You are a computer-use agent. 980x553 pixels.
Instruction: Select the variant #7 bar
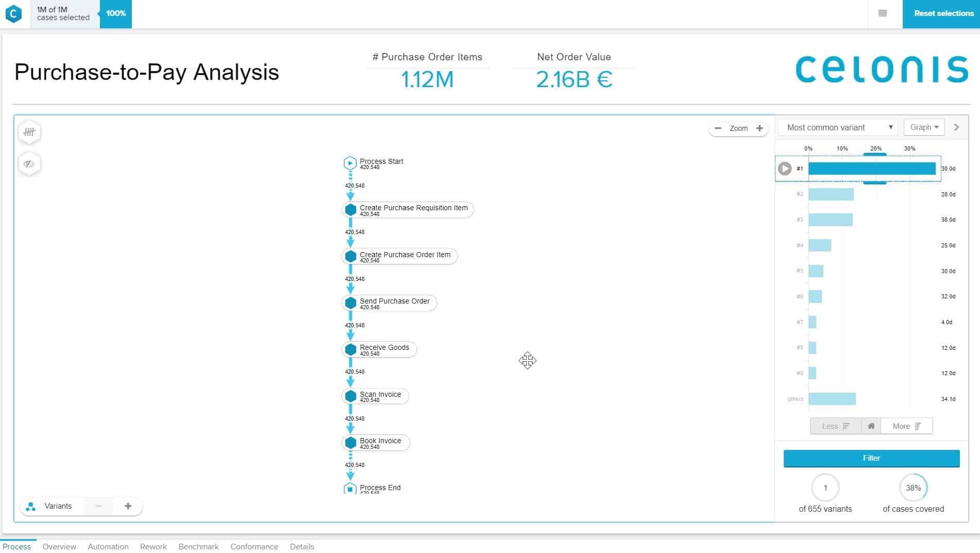(812, 322)
